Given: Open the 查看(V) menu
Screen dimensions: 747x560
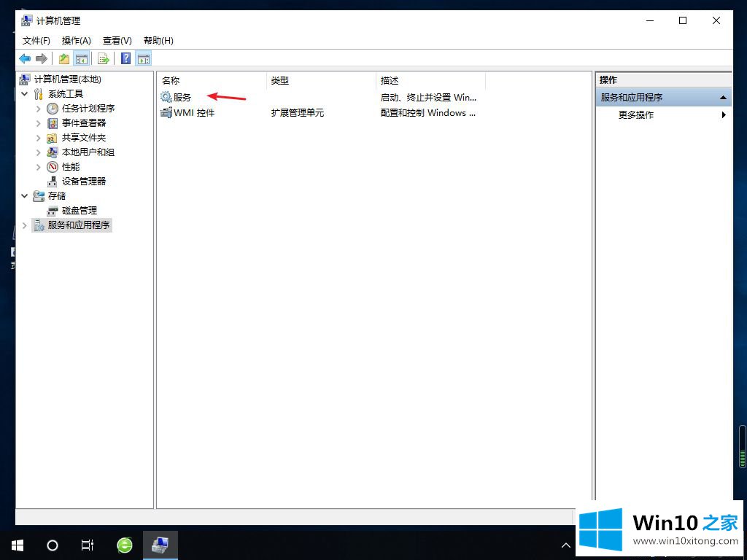Looking at the screenshot, I should tap(117, 41).
